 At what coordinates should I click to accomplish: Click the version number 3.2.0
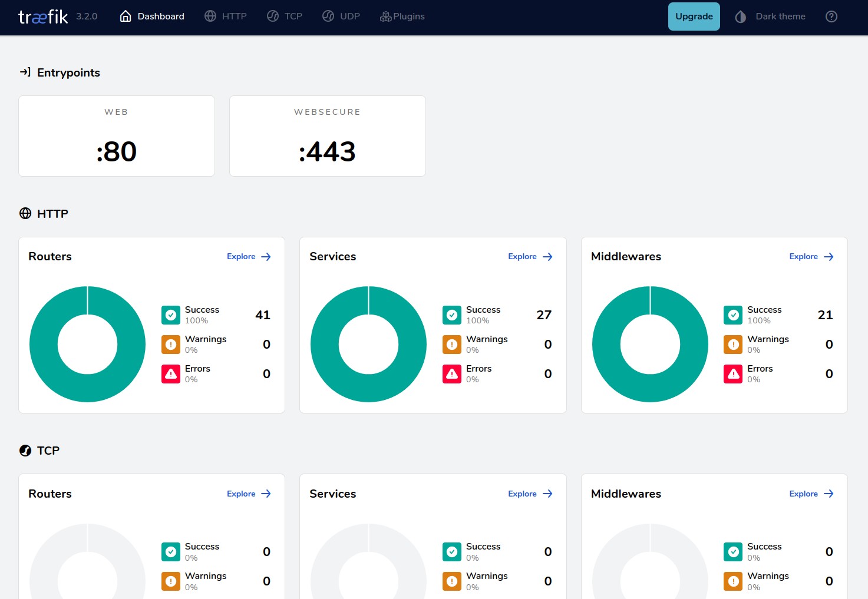click(87, 16)
